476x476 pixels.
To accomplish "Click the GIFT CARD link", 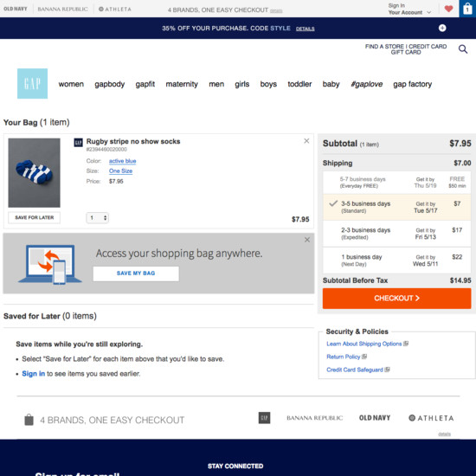I will (406, 52).
